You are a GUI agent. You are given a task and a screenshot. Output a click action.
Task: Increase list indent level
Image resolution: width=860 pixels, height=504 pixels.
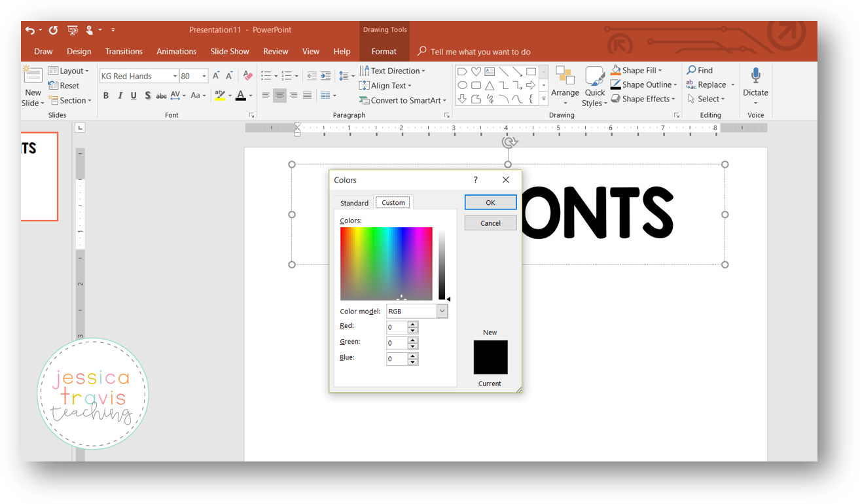tap(326, 76)
